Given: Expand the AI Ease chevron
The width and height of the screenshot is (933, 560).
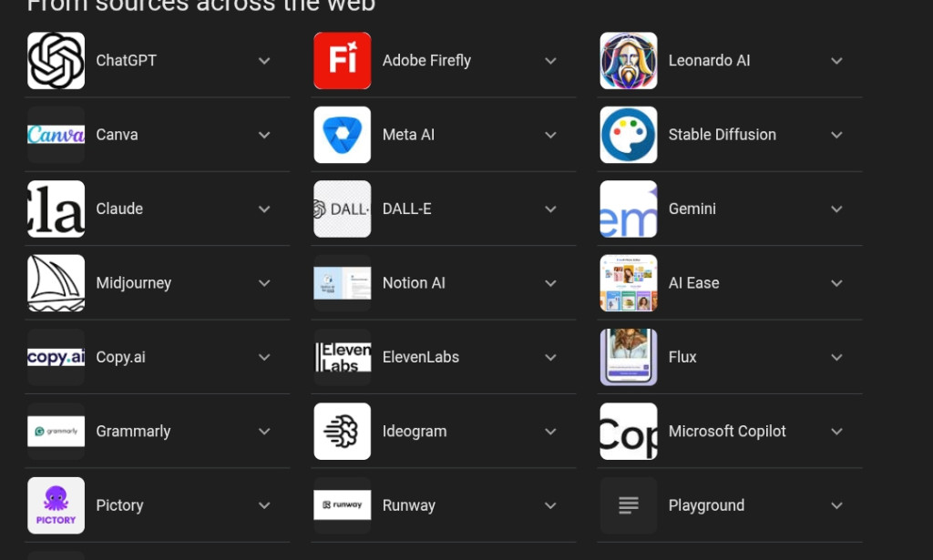Looking at the screenshot, I should coord(836,283).
